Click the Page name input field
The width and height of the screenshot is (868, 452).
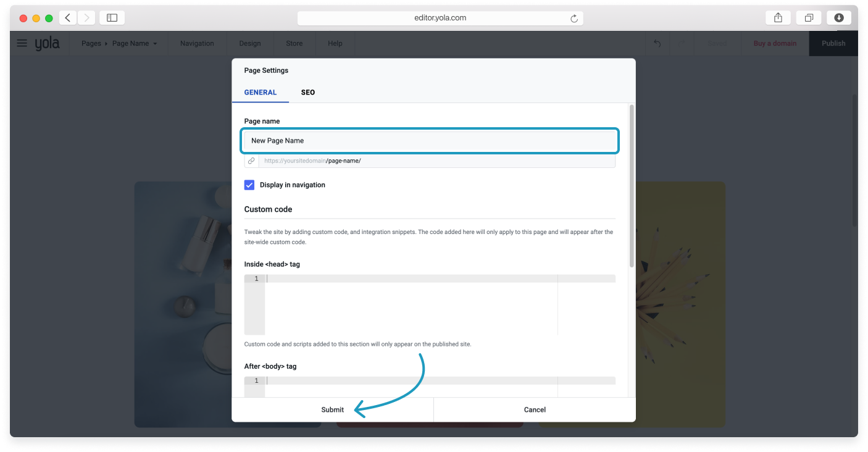pos(430,141)
